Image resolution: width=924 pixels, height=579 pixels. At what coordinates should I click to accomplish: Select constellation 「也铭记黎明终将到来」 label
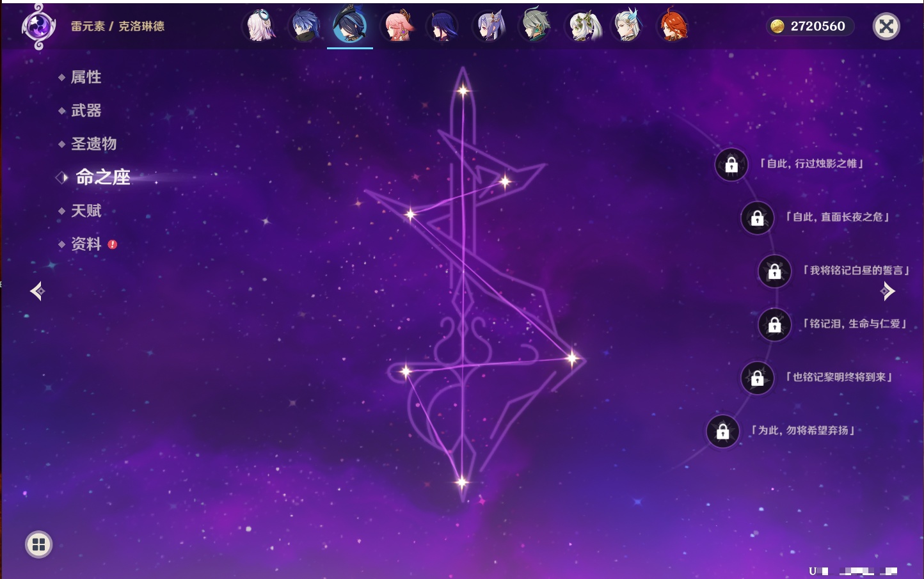839,377
